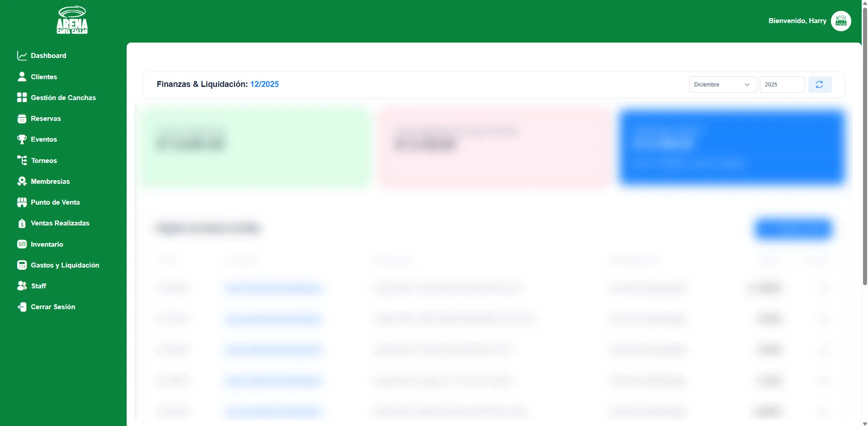Select the Reservas calendar icon
The image size is (868, 426).
[x=22, y=119]
